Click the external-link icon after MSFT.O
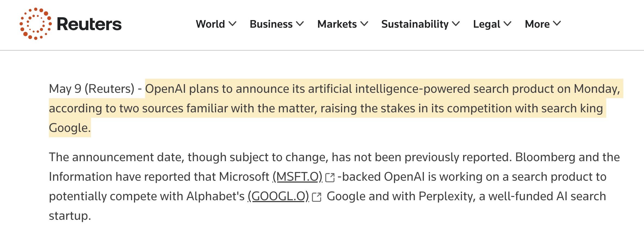644x242 pixels. click(330, 178)
